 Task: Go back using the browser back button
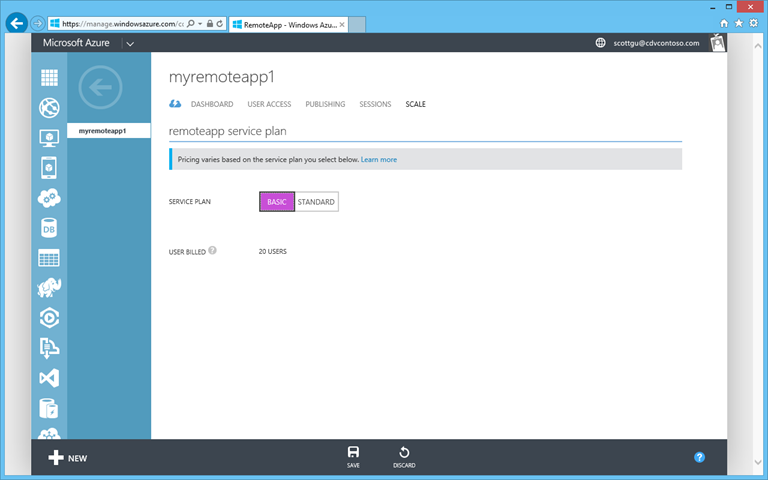pyautogui.click(x=16, y=23)
